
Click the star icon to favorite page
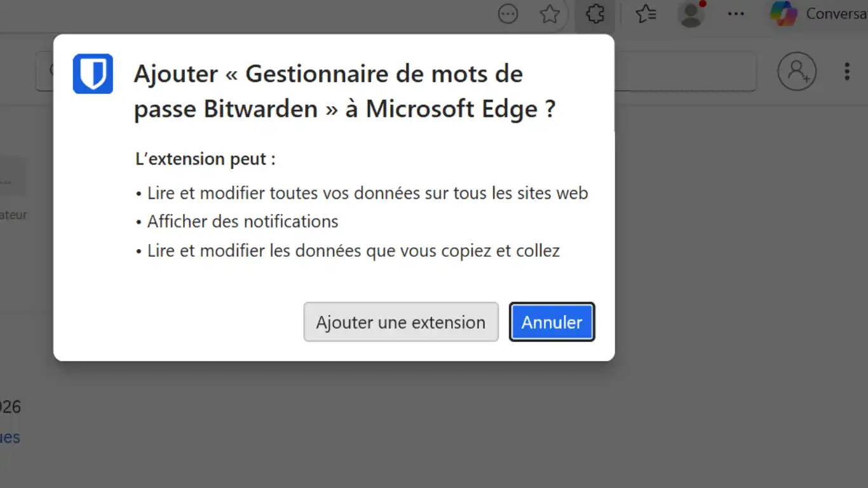(x=550, y=14)
